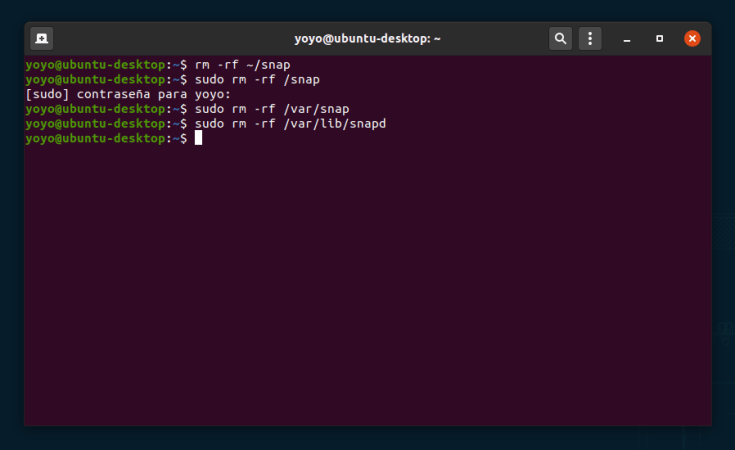Click the green prompt on the last line

point(100,139)
